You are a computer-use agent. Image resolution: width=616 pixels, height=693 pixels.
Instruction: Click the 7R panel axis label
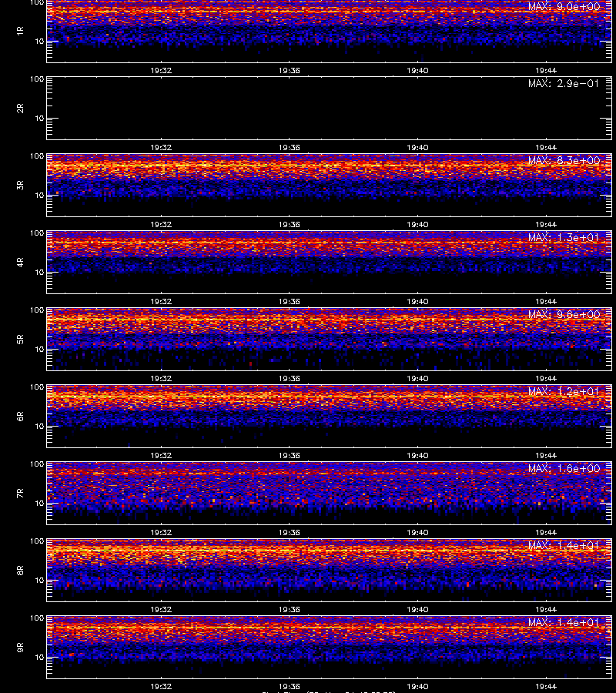coord(20,494)
